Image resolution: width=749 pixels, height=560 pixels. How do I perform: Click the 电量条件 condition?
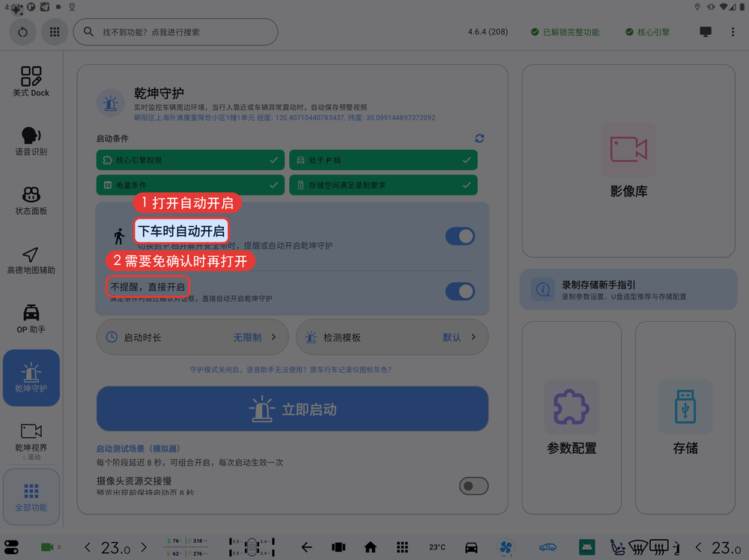pyautogui.click(x=190, y=185)
